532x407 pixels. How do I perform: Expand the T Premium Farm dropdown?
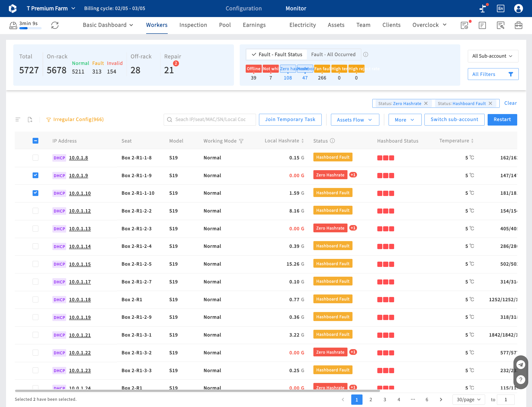point(51,8)
